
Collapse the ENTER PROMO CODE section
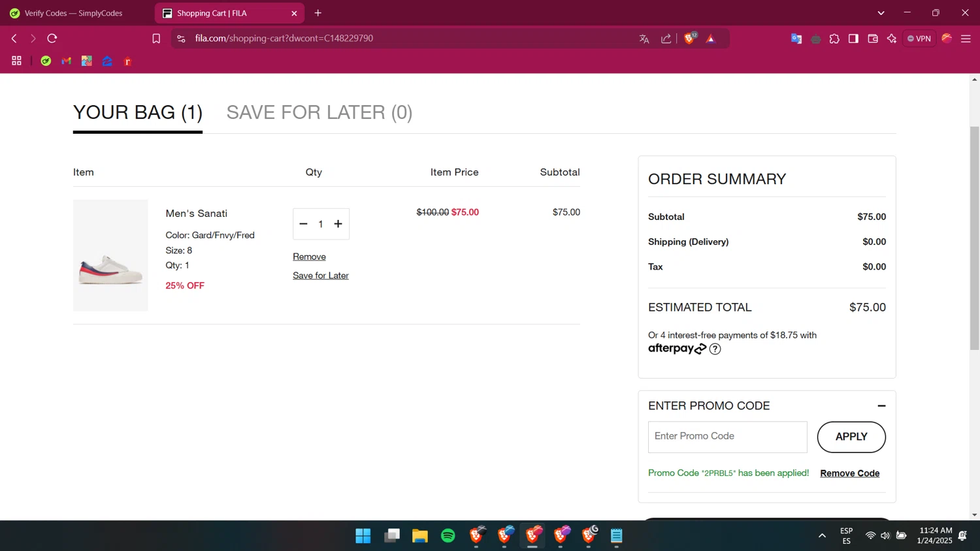(881, 406)
